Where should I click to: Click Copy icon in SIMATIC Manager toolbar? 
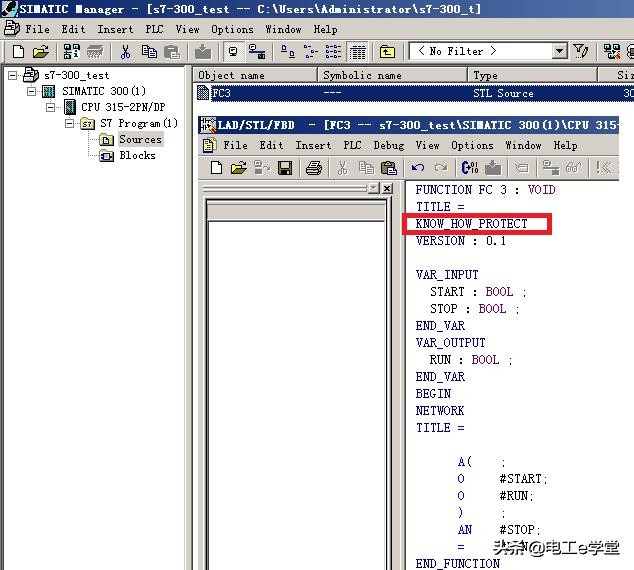149,52
